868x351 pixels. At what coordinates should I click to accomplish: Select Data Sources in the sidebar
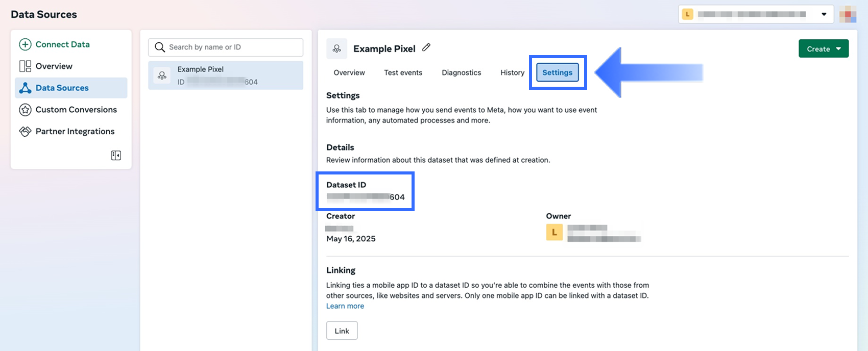coord(62,88)
